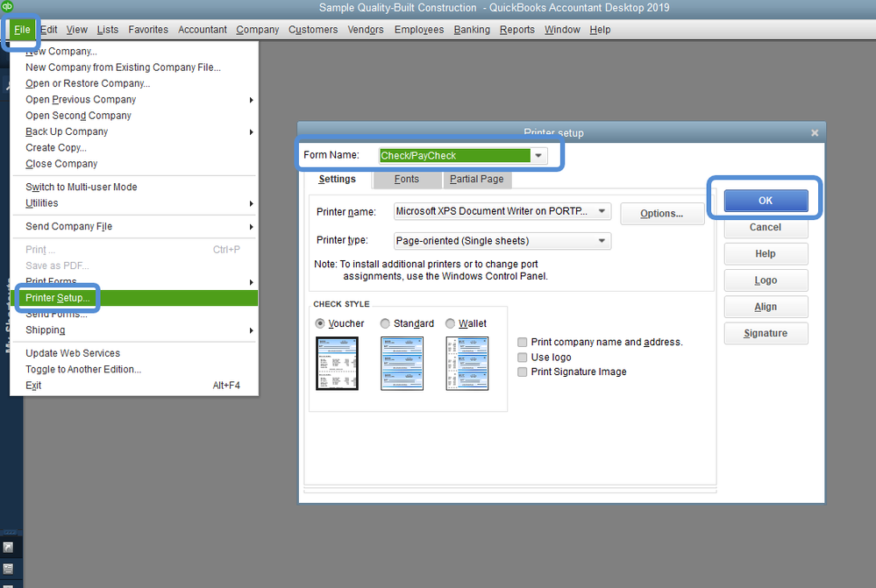876x588 pixels.
Task: Select the Wallet check style thumbnail
Action: [x=467, y=364]
